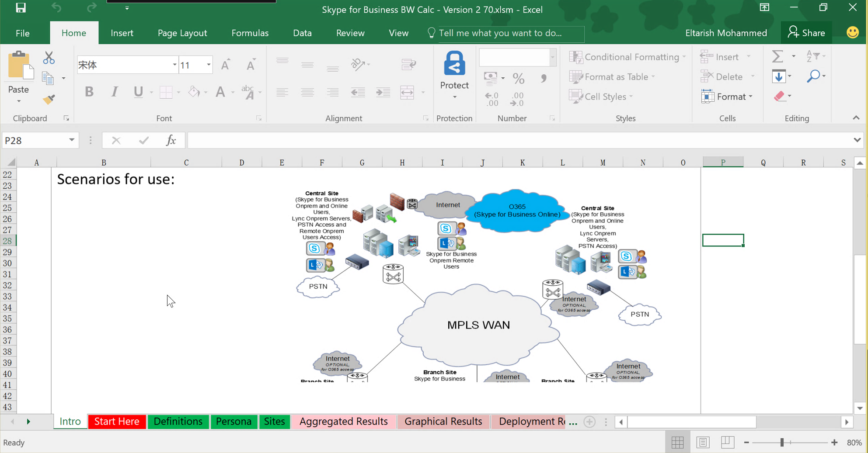The height and width of the screenshot is (453, 868).
Task: Click the Format cells button
Action: pyautogui.click(x=727, y=97)
